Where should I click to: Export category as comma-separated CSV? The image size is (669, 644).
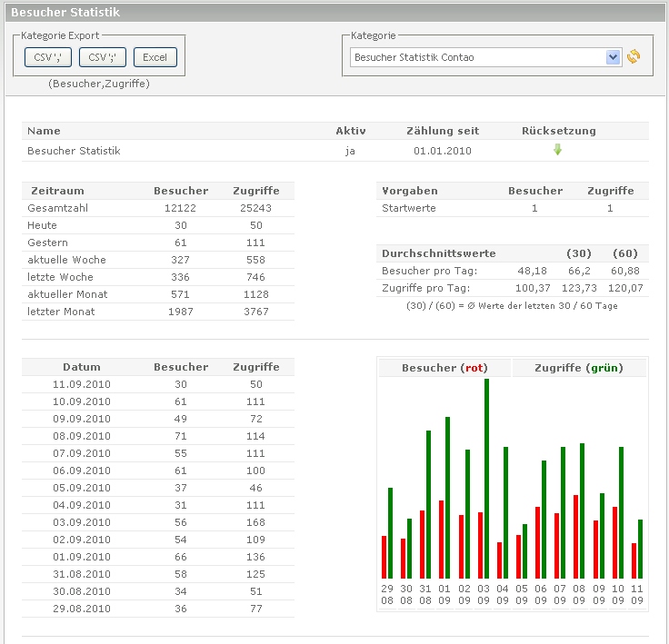pos(48,57)
